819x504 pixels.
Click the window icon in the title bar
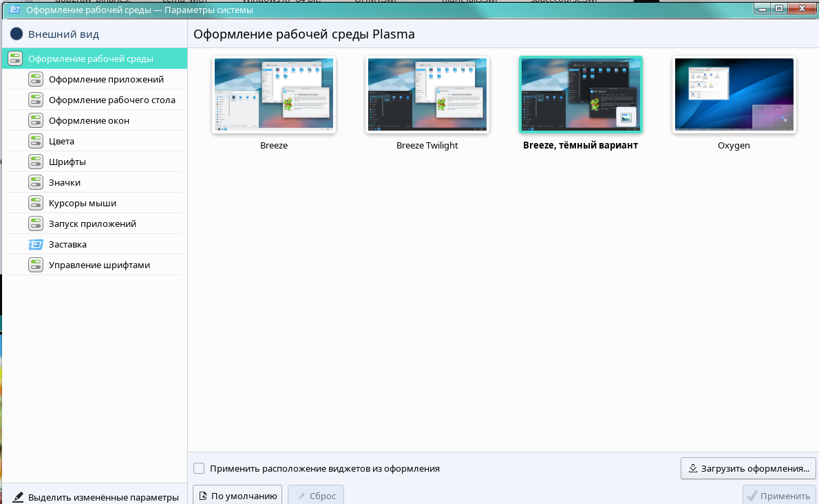[14, 10]
